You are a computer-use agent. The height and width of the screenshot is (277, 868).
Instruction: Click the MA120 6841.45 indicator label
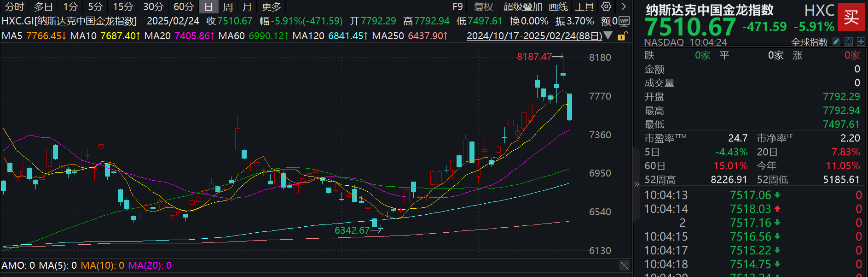click(330, 35)
